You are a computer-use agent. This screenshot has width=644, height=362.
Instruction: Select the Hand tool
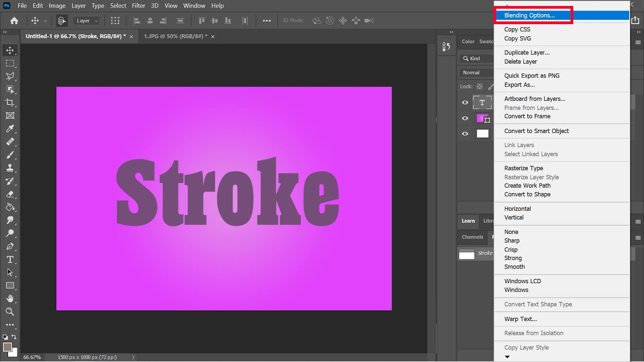[10, 298]
